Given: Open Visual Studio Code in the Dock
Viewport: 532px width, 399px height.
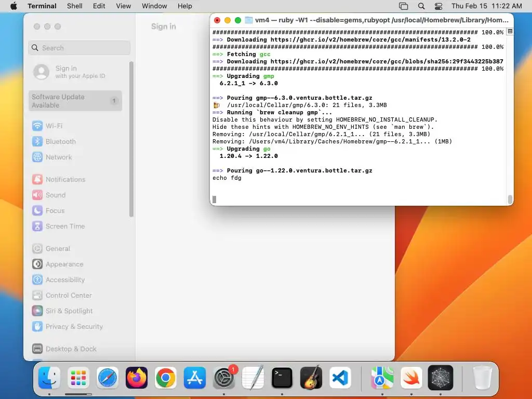Looking at the screenshot, I should [340, 378].
